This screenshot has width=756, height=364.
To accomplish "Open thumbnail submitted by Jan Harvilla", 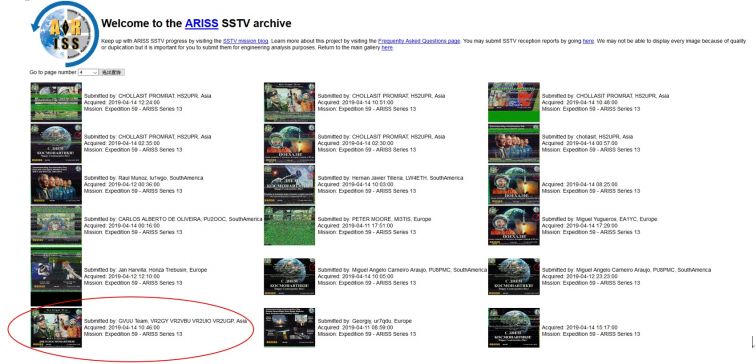I will click(56, 276).
